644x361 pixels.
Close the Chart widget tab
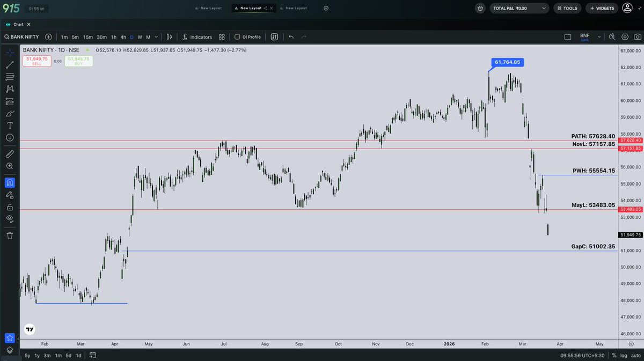pyautogui.click(x=28, y=24)
